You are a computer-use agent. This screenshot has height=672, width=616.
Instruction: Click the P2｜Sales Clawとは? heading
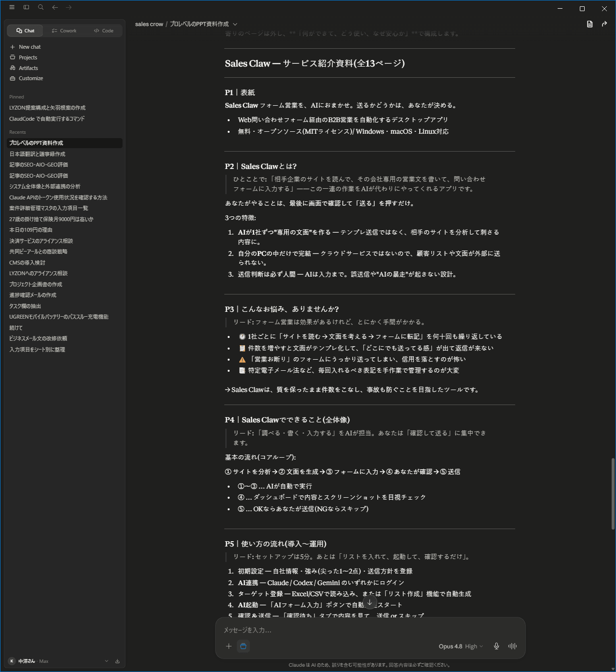(x=260, y=167)
